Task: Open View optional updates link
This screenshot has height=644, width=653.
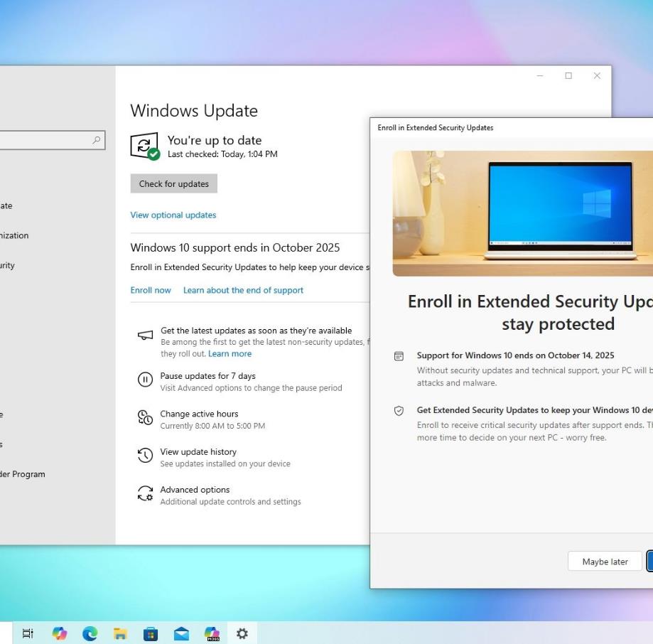Action: coord(173,215)
